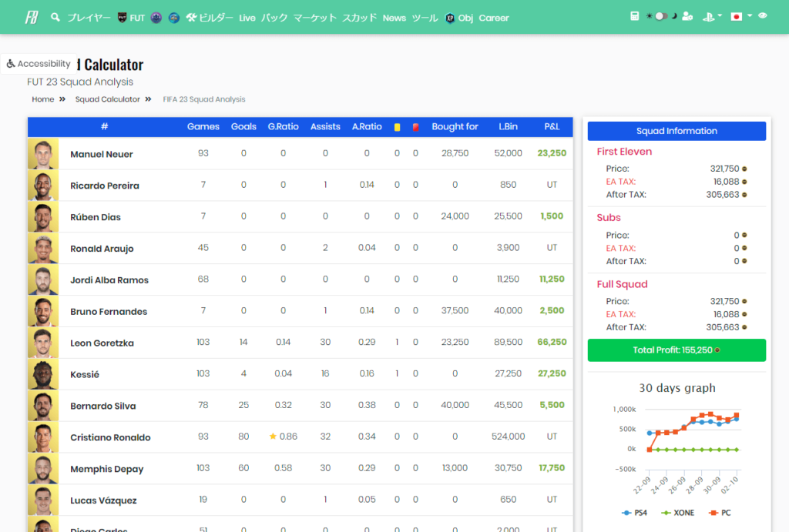Viewport: 789px width, 532px height.
Task: Go to Squad Calculator breadcrumb link
Action: 108,99
